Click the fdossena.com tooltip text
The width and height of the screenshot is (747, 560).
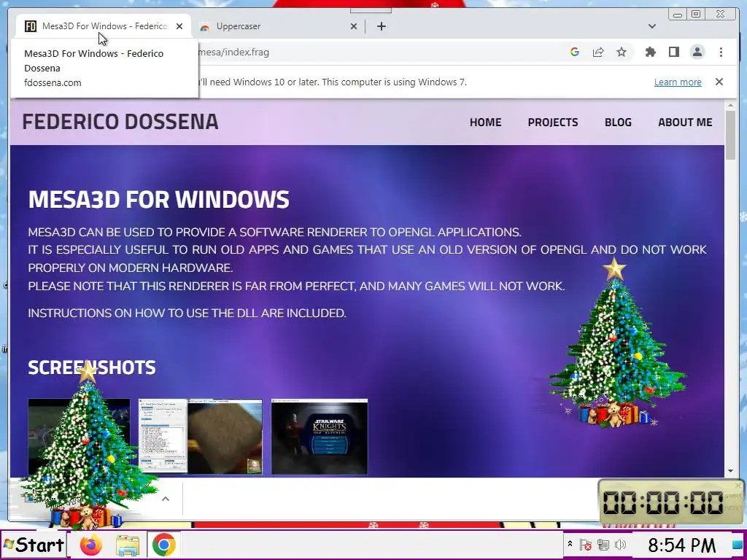(x=53, y=83)
